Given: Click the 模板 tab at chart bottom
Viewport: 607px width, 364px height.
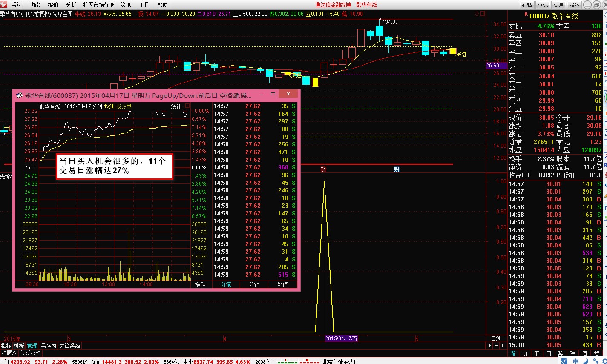Looking at the screenshot, I should [x=19, y=346].
